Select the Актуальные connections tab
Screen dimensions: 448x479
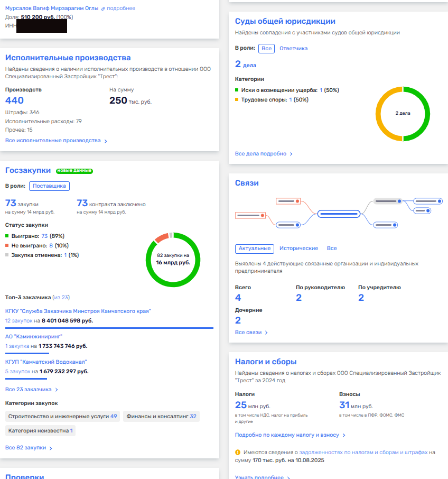click(x=254, y=248)
